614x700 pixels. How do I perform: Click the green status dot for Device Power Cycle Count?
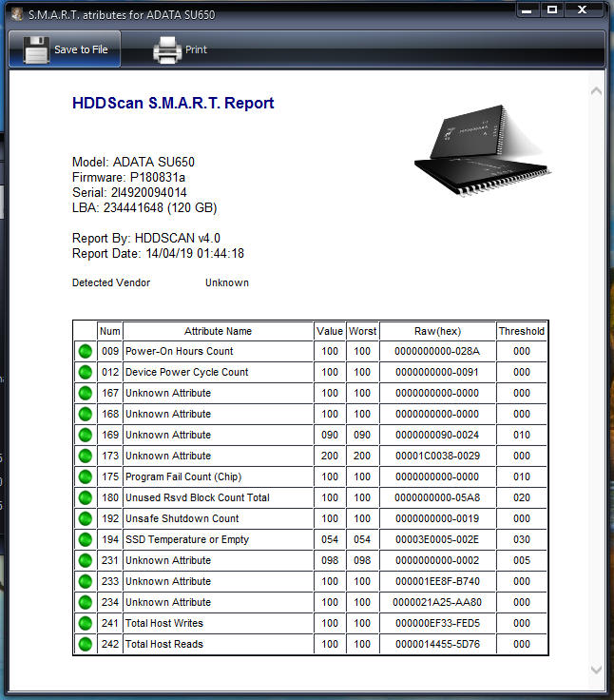(86, 372)
